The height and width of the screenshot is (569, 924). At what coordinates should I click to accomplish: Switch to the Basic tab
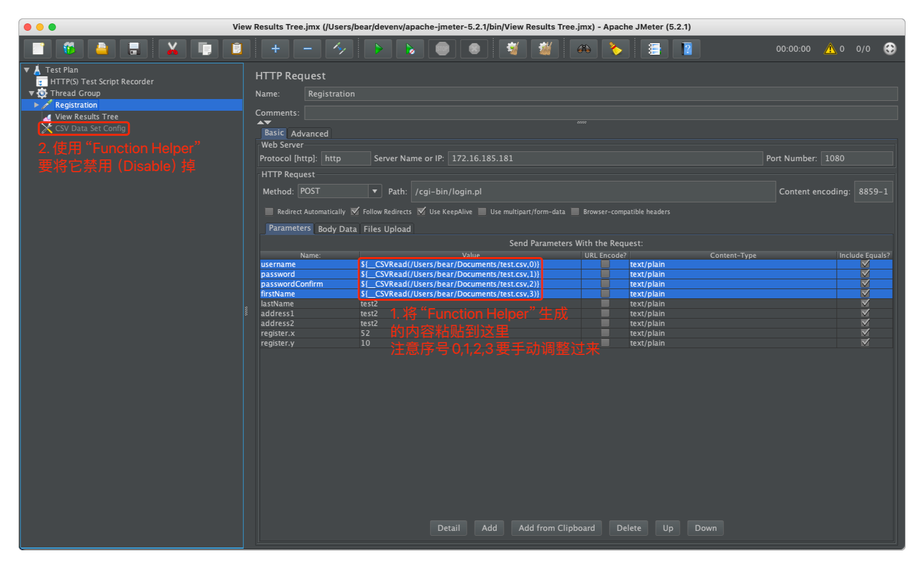pos(274,133)
